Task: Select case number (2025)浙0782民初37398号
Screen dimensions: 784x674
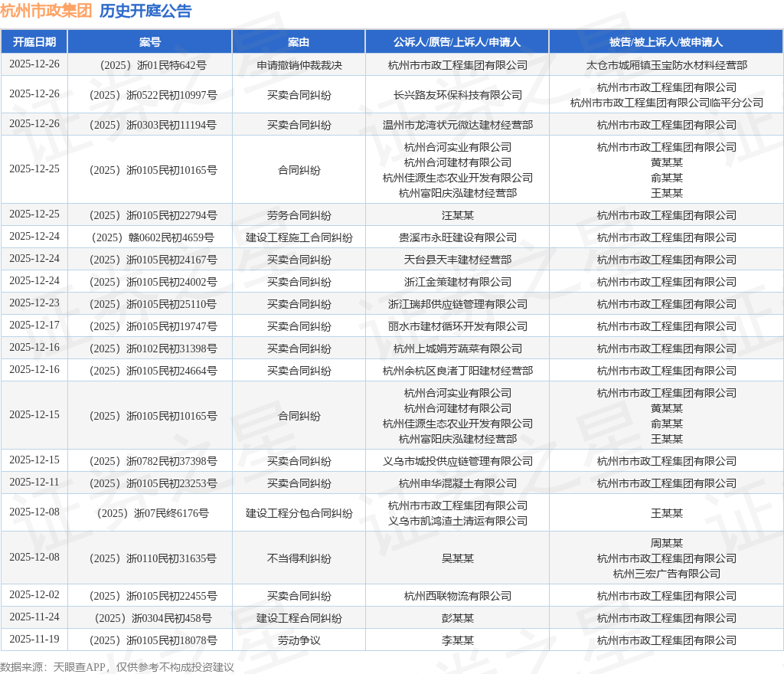Action: coord(153,461)
